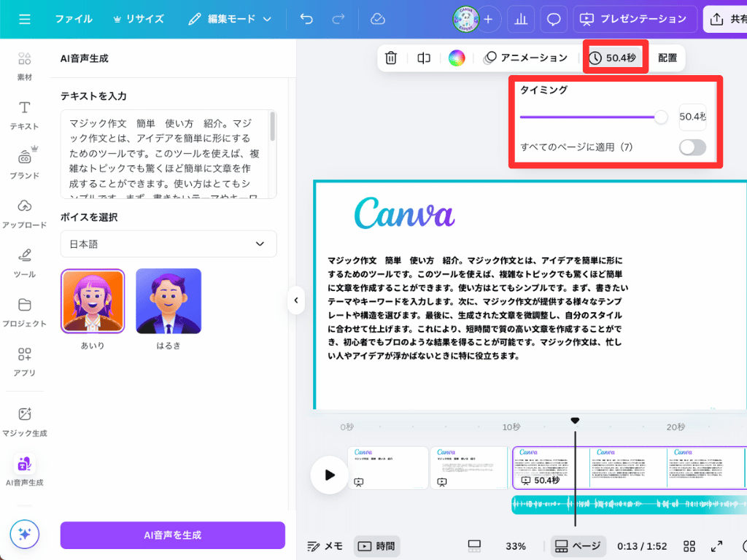Check the cloud save status icon
747x560 pixels.
click(x=378, y=19)
